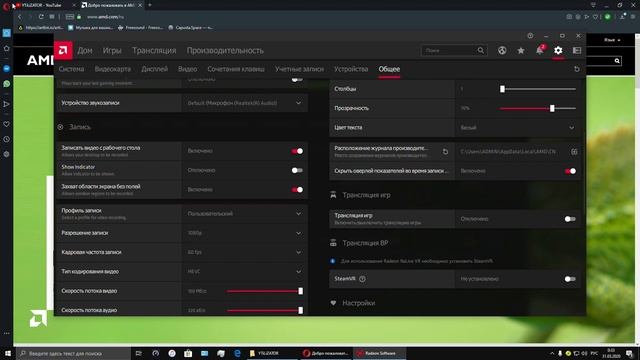Open the Игры menu
640x360 pixels.
(112, 51)
